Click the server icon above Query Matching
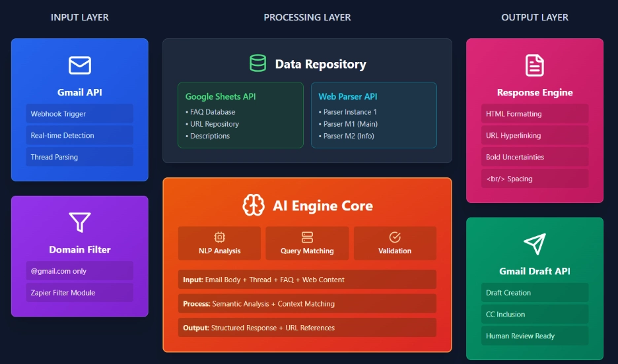 click(x=307, y=237)
